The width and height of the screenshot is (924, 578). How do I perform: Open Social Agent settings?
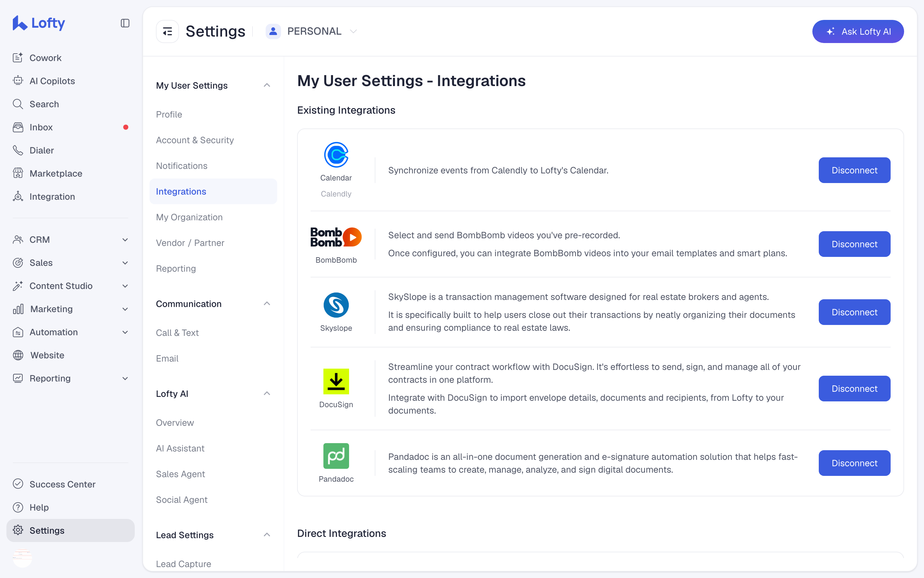click(213, 500)
